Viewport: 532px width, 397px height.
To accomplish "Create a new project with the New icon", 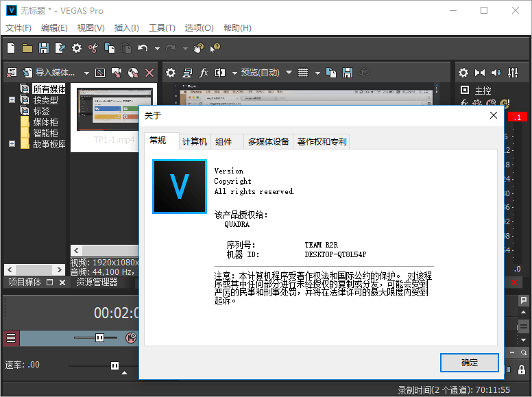I will tap(11, 48).
